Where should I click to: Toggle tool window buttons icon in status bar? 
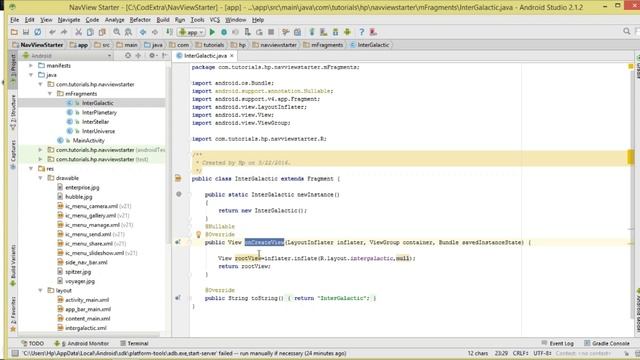click(x=15, y=353)
